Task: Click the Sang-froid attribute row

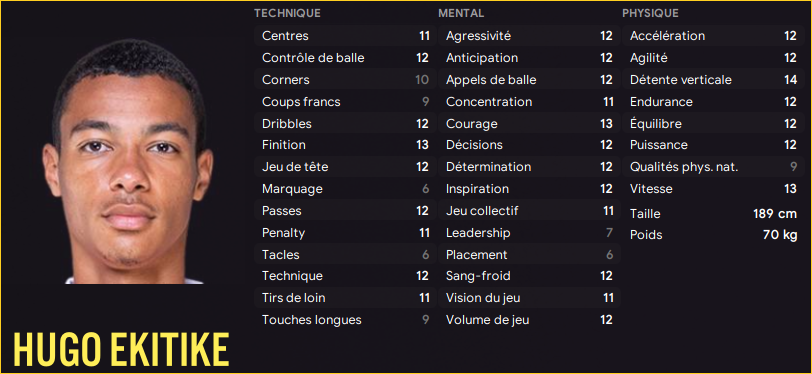Action: pyautogui.click(x=529, y=276)
